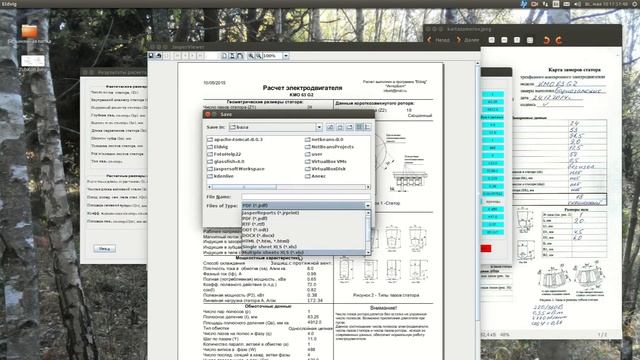
Task: Choose Multiple sheets XLS (*.xls) file type
Action: [x=303, y=253]
